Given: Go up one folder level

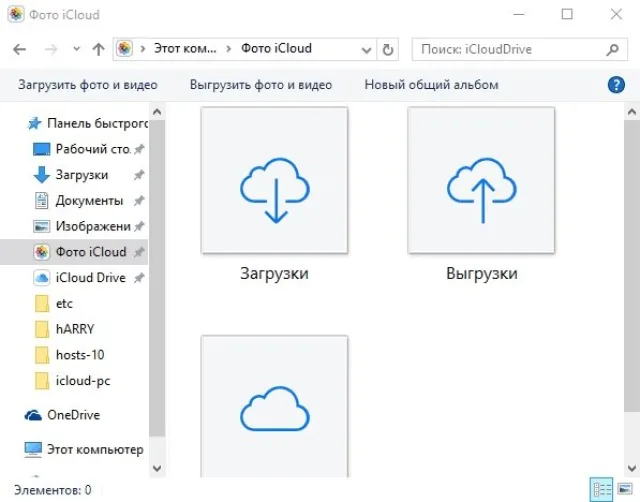Looking at the screenshot, I should (x=98, y=49).
